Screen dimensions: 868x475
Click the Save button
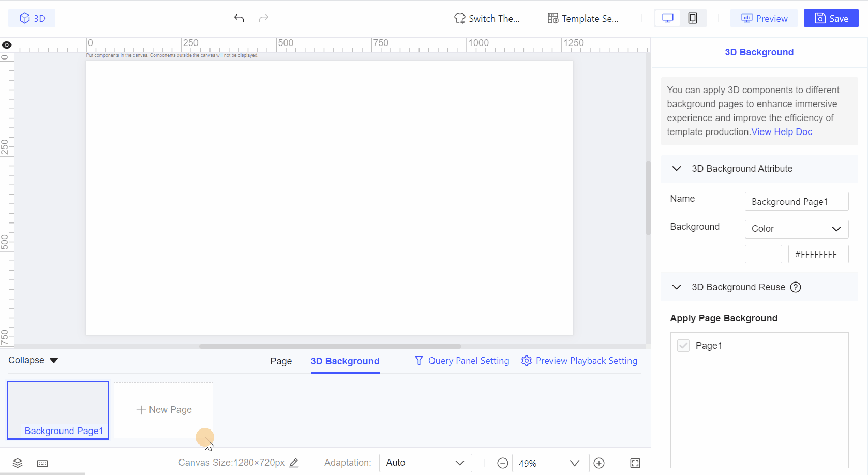point(831,18)
